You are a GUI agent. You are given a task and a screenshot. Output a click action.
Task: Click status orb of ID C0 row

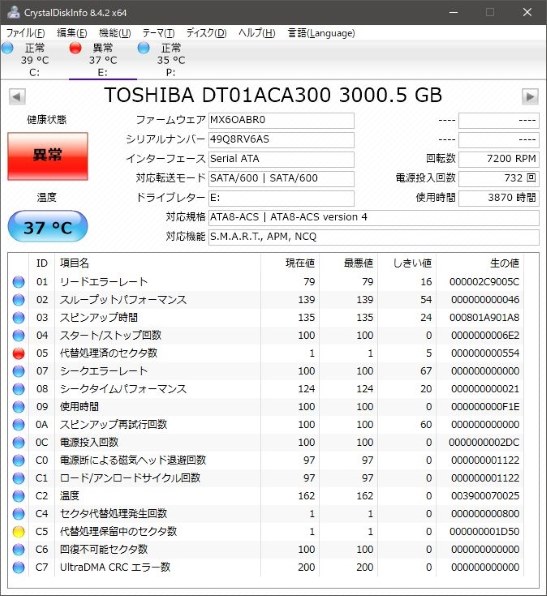[19, 461]
